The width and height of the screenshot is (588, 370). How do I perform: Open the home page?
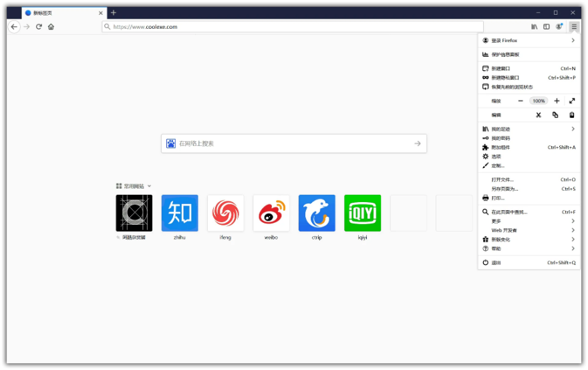pos(51,27)
